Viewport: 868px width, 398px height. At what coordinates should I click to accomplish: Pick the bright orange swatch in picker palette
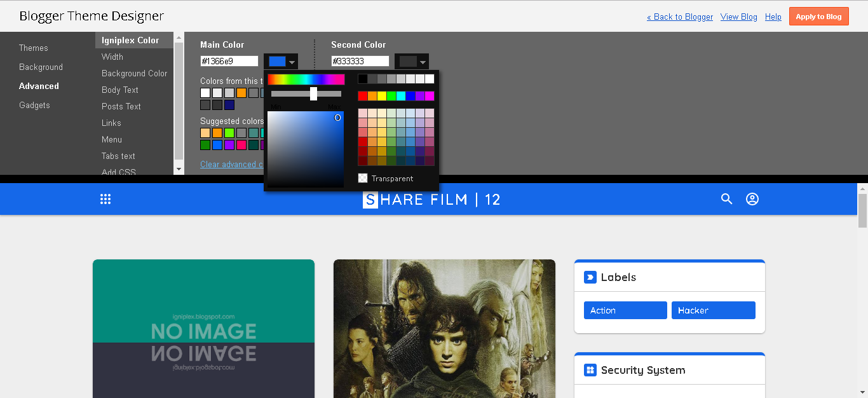pyautogui.click(x=372, y=96)
